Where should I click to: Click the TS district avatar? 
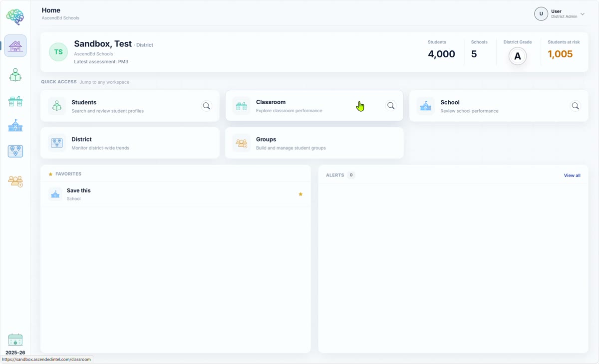pos(58,52)
